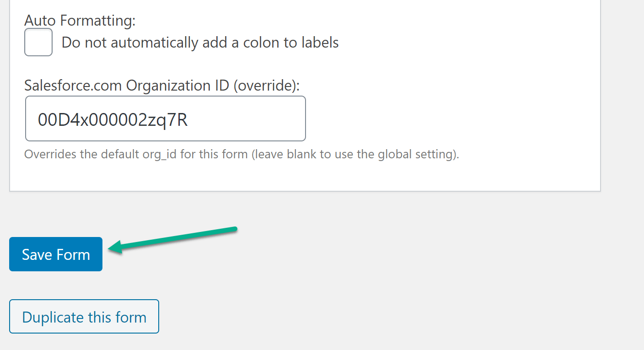The height and width of the screenshot is (350, 644).
Task: Click the word 'labels' in the checkbox description
Action: point(320,43)
